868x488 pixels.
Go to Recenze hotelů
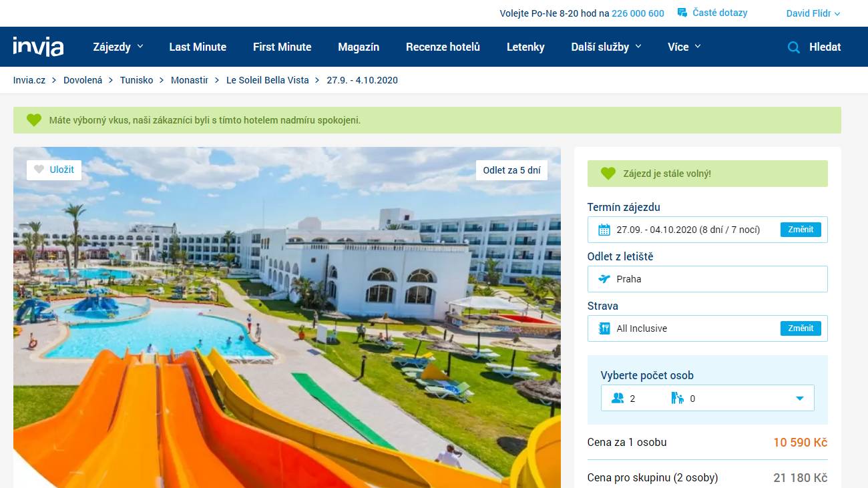pos(443,47)
